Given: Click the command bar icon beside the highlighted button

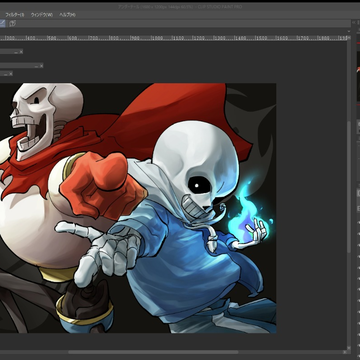Looking at the screenshot, I should tap(12, 23).
